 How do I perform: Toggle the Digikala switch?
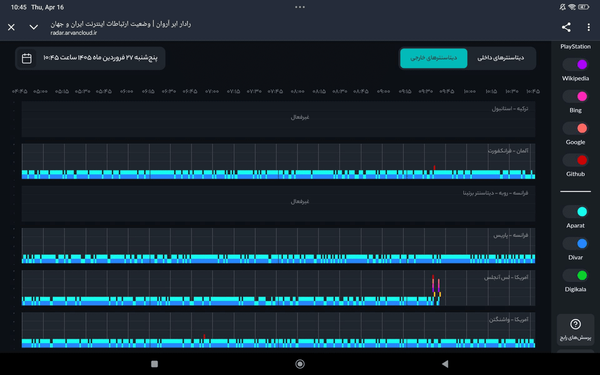pyautogui.click(x=575, y=275)
